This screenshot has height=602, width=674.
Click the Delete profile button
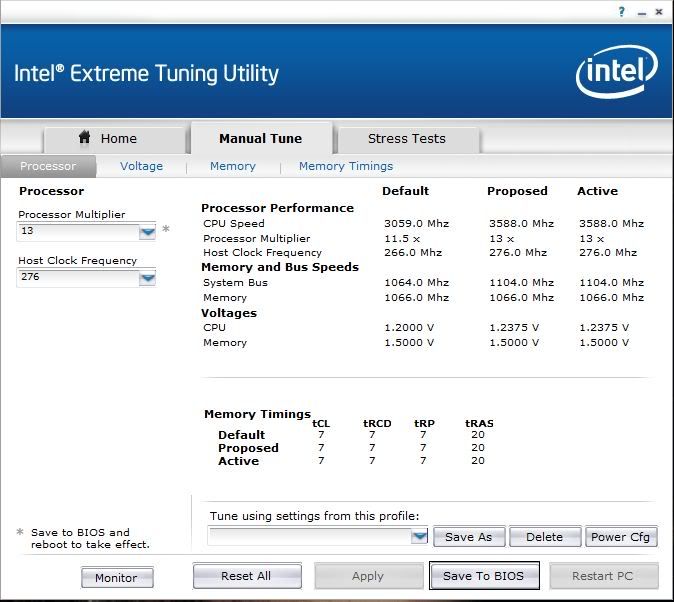tap(545, 537)
